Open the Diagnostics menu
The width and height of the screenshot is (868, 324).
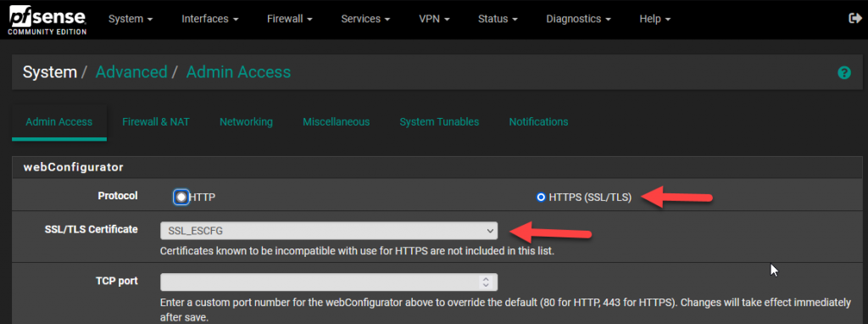(578, 19)
